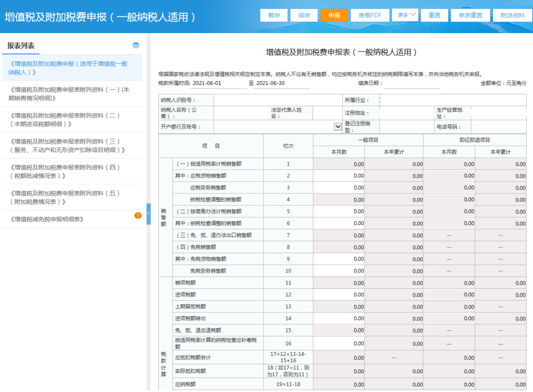Click the 销项税额 row label

185,283
